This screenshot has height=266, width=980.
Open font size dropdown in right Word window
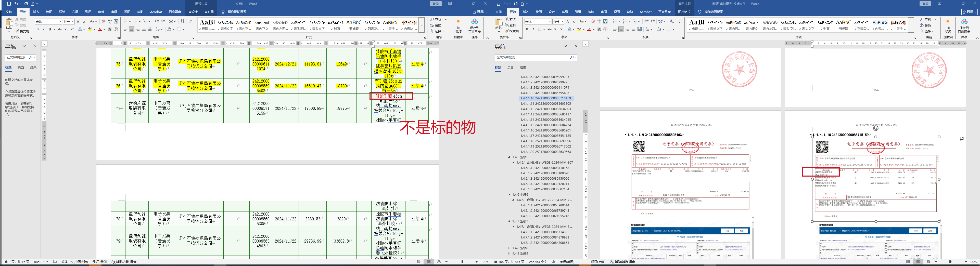(562, 22)
